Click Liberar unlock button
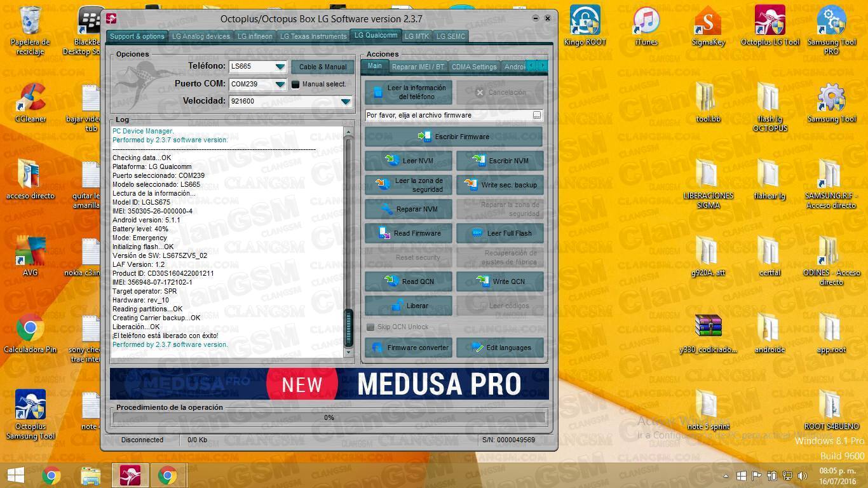The image size is (868, 488). (409, 306)
